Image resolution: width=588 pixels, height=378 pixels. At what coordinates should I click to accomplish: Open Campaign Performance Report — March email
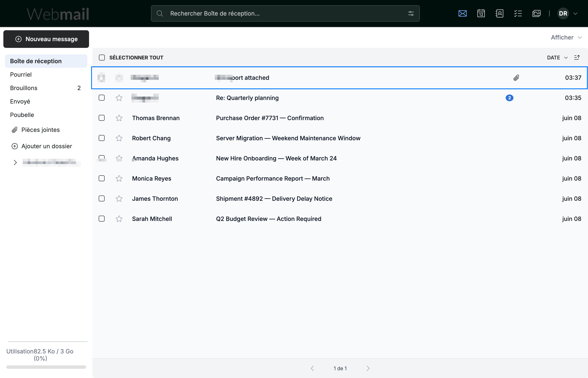click(x=273, y=178)
